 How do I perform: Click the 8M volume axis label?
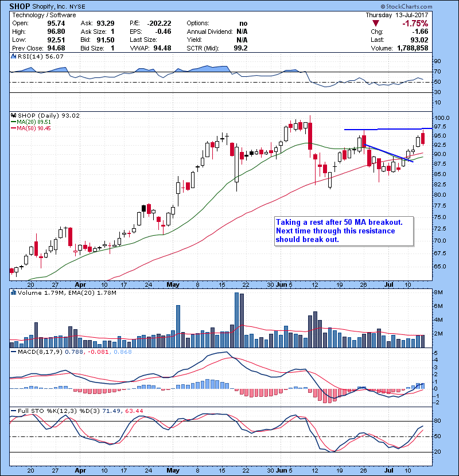tap(439, 292)
